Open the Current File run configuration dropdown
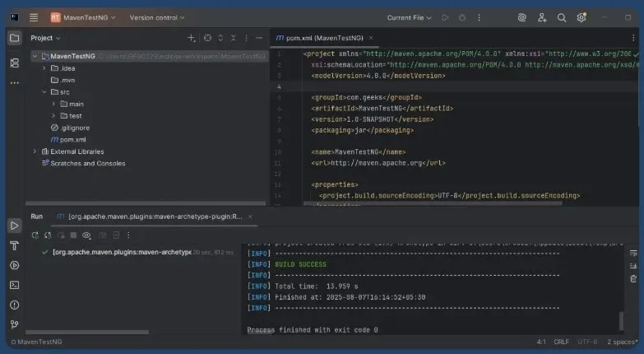The image size is (644, 354). [410, 17]
